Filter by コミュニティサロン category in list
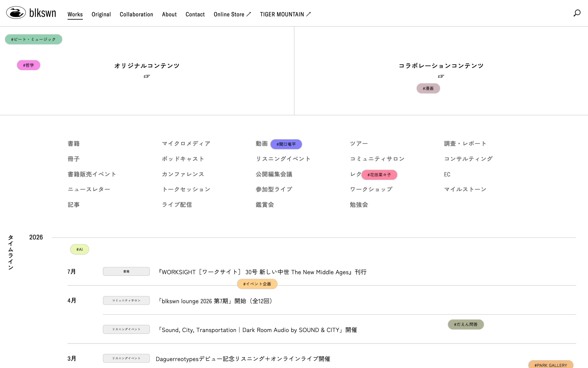Screen dimensions: 588x368 point(377,159)
